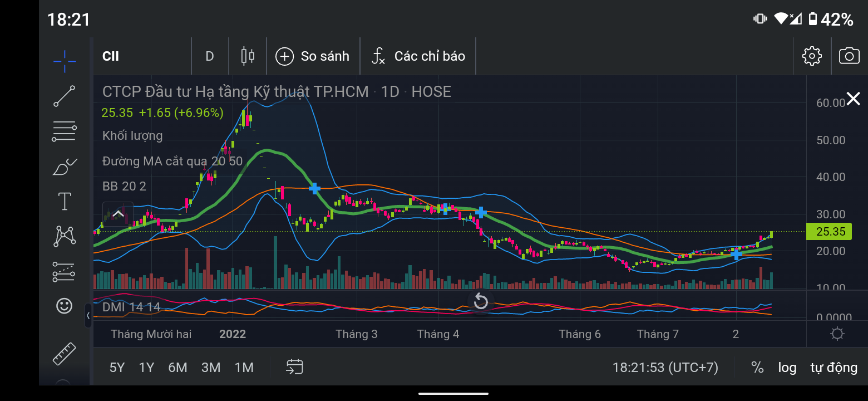Click the 2022 time axis label
The width and height of the screenshot is (868, 401).
233,334
